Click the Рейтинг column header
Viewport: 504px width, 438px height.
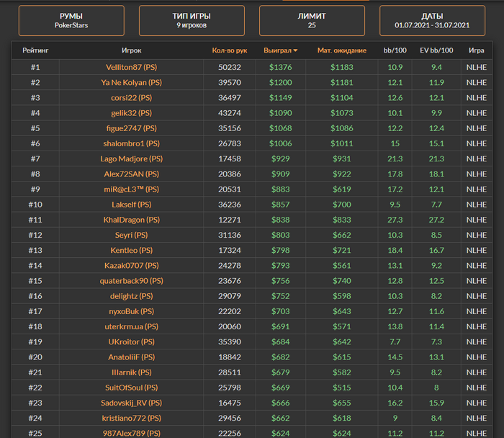click(x=35, y=50)
